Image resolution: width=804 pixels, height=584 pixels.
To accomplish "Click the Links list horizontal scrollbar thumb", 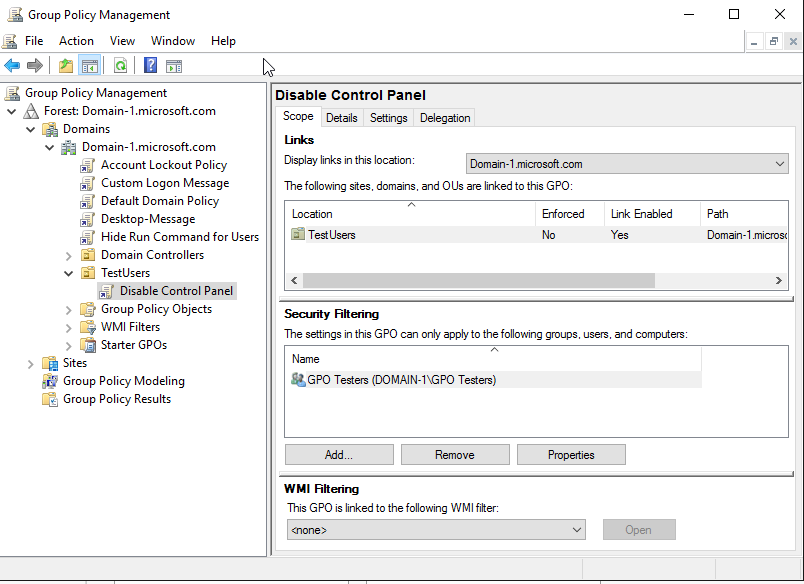I will point(478,280).
